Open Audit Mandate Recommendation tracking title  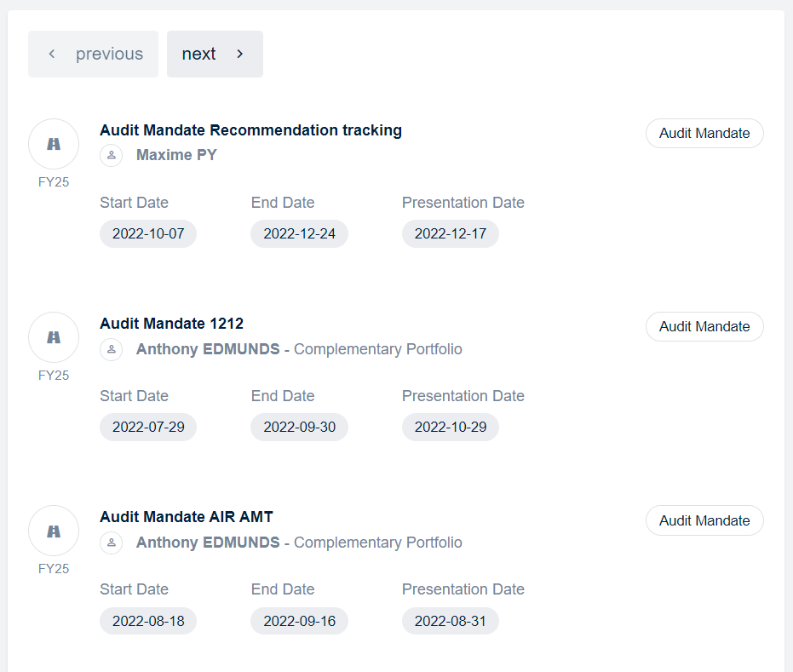coord(250,130)
